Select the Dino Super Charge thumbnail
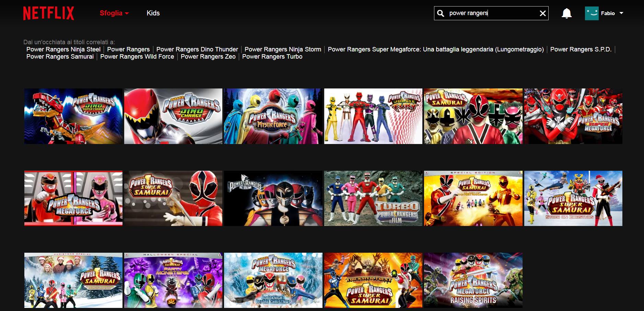 [73, 116]
